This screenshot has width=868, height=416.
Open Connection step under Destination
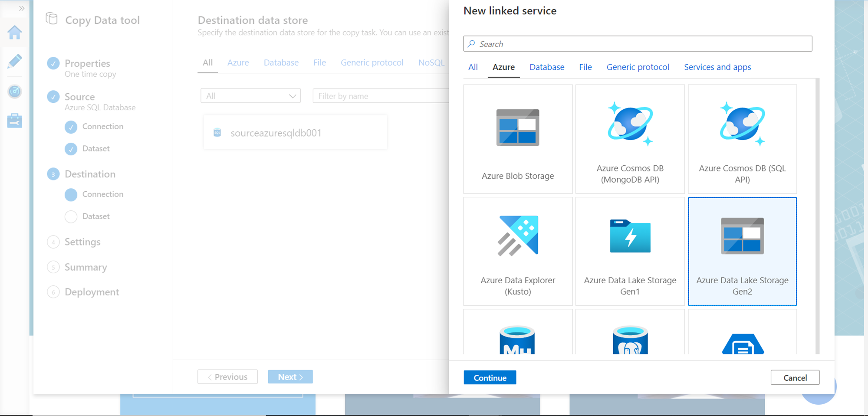click(x=103, y=194)
